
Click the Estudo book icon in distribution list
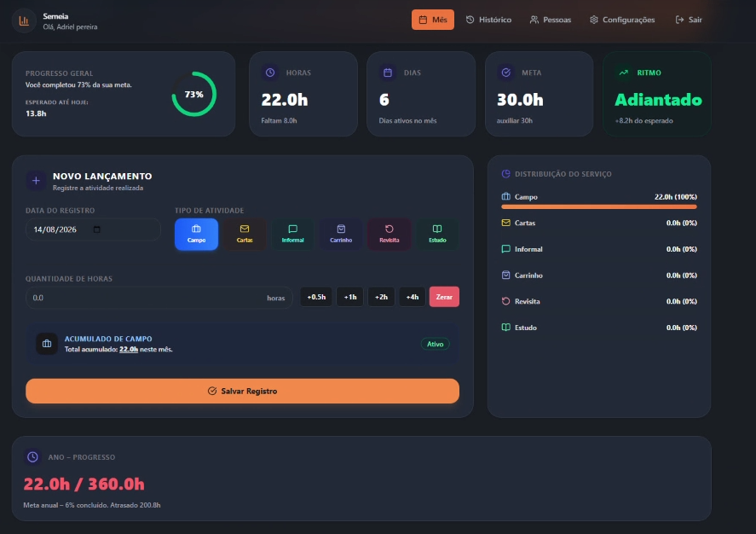coord(505,327)
